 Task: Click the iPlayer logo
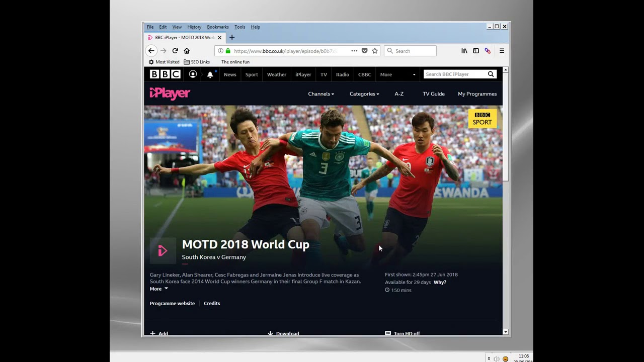[x=170, y=94]
